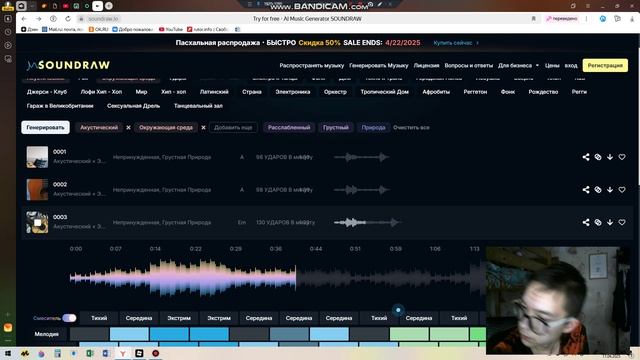Image resolution: width=640 pixels, height=360 pixels.
Task: Open Word from the taskbar
Action: pos(106,353)
